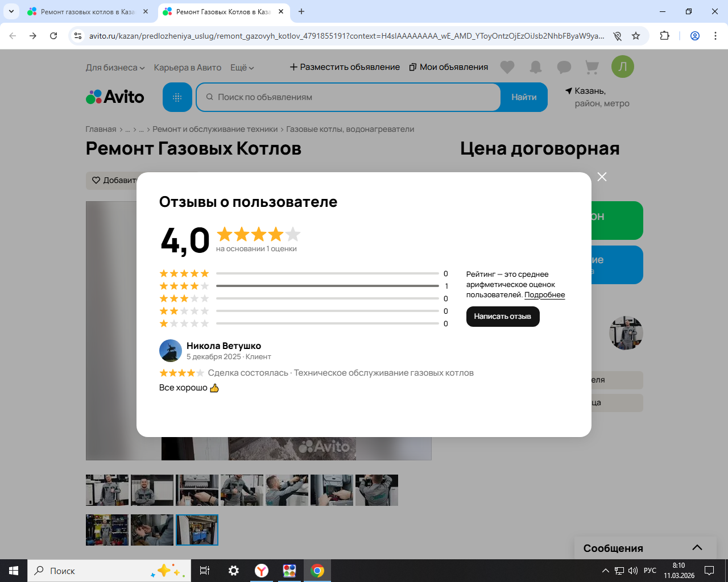Open a new browser tab
728x582 pixels.
(301, 11)
